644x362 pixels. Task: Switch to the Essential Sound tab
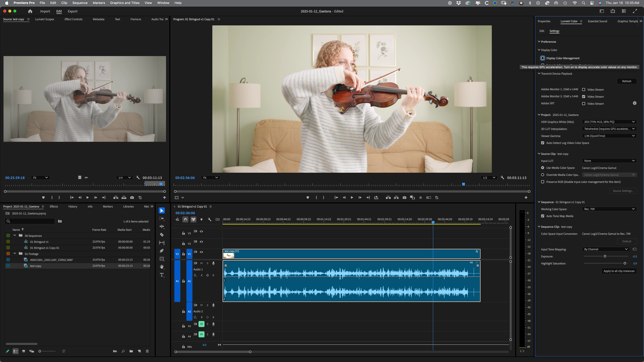click(597, 21)
